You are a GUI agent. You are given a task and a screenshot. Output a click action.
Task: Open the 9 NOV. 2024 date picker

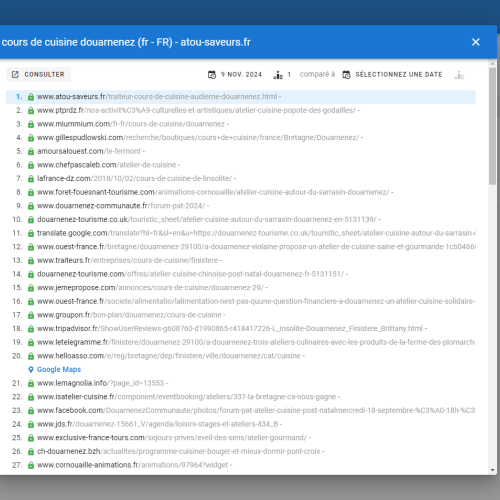coord(241,74)
